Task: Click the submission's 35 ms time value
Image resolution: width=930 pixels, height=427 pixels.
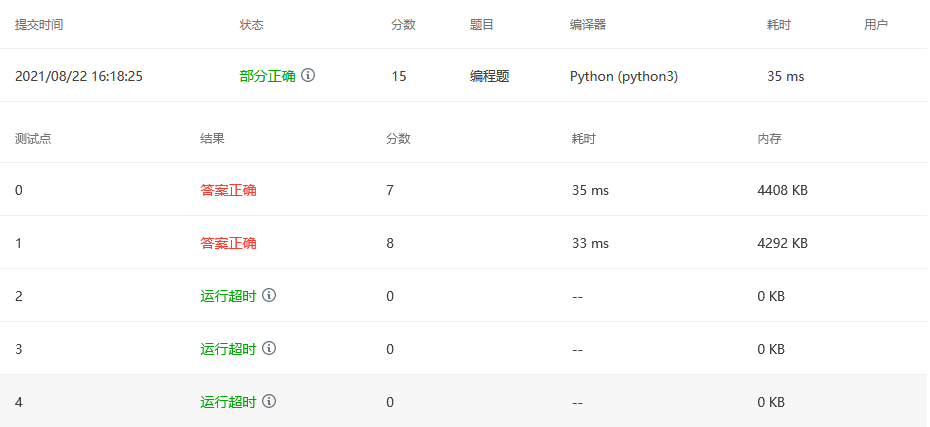Action: click(x=786, y=77)
